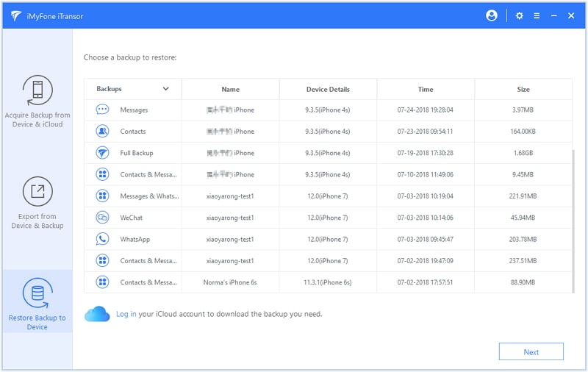
Task: Click the size cell "3.97MB"
Action: click(523, 110)
